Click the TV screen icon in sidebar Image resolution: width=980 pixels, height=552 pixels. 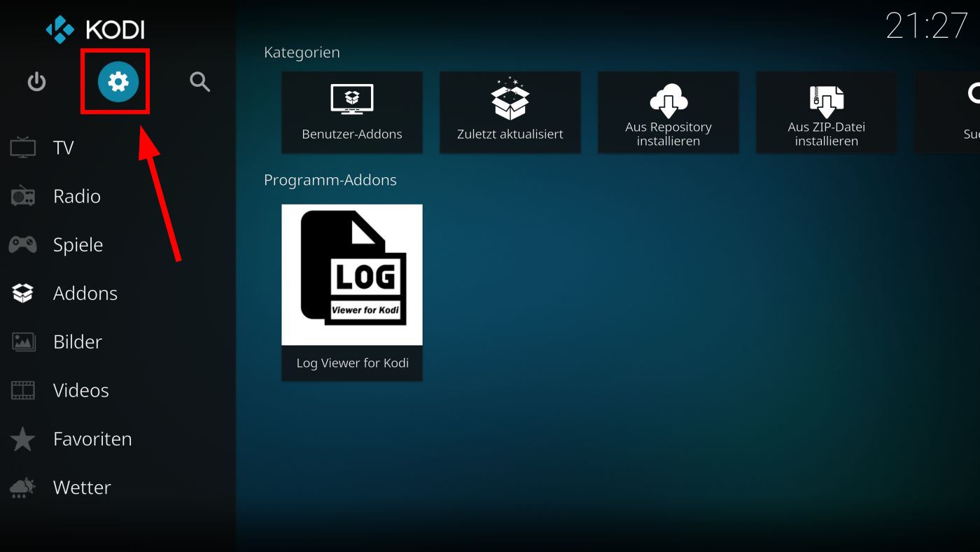[x=22, y=148]
